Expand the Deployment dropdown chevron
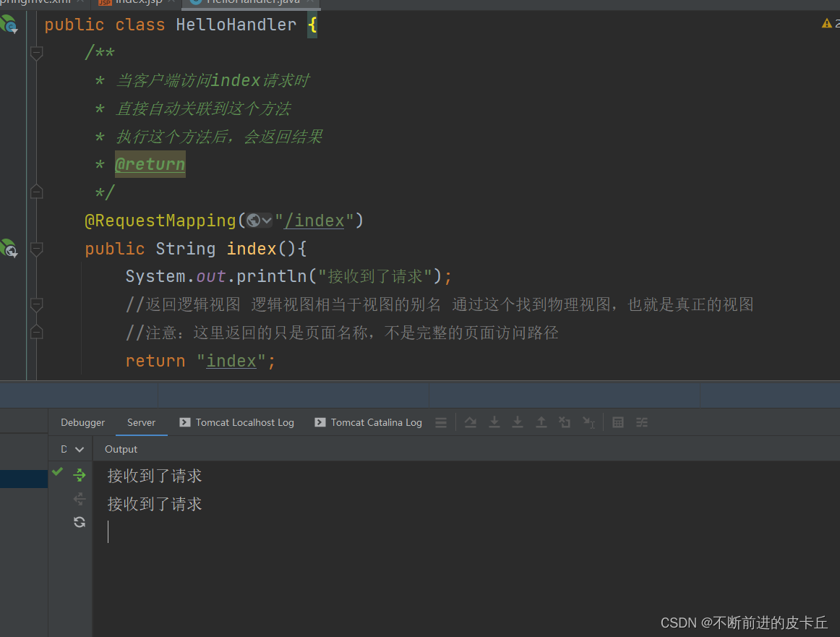Screen dimensions: 840x637 [x=80, y=450]
